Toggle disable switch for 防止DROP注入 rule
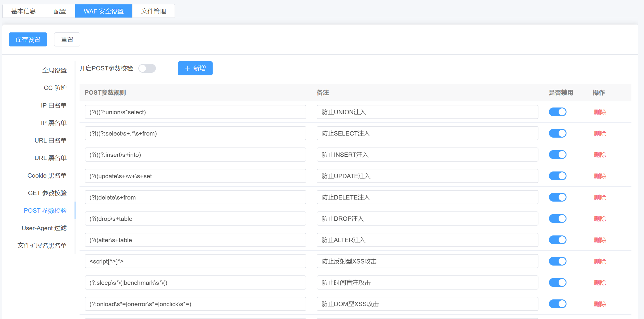Viewport: 644px width, 319px height. 557,219
